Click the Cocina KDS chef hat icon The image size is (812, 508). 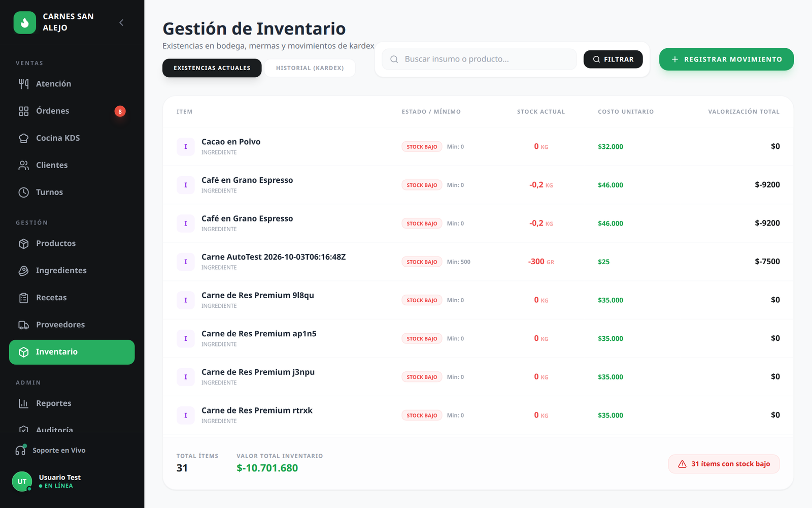coord(24,138)
